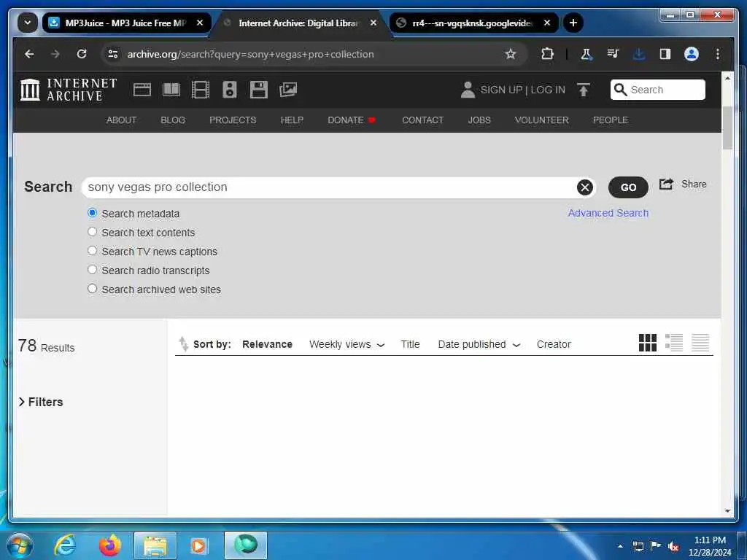
Task: Open the Texts book icon
Action: point(171,90)
